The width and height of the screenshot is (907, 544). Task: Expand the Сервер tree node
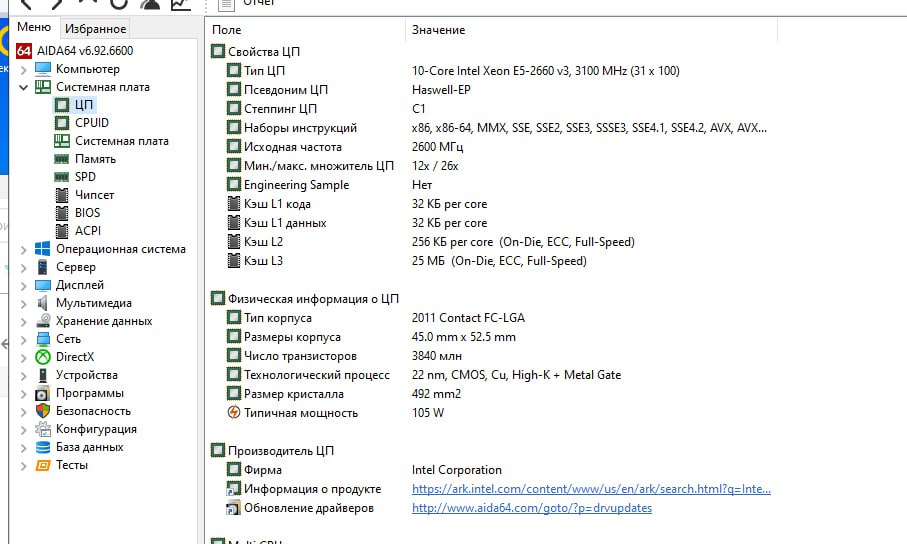(24, 268)
